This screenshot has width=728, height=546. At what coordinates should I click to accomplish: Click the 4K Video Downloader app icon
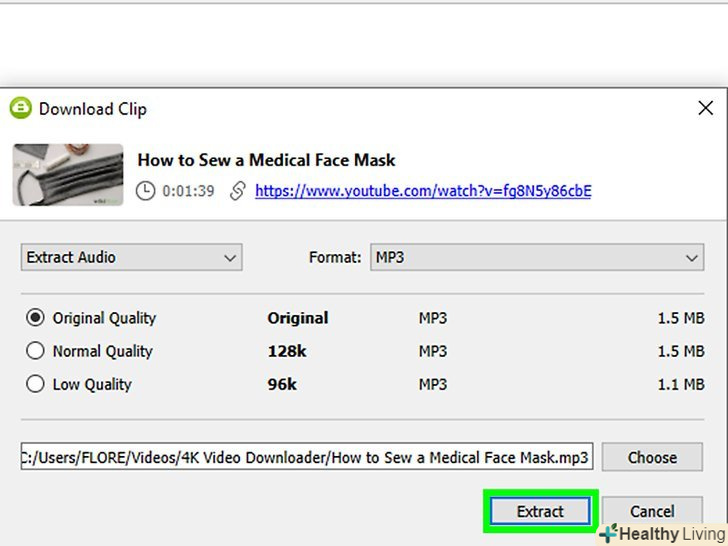(20, 108)
